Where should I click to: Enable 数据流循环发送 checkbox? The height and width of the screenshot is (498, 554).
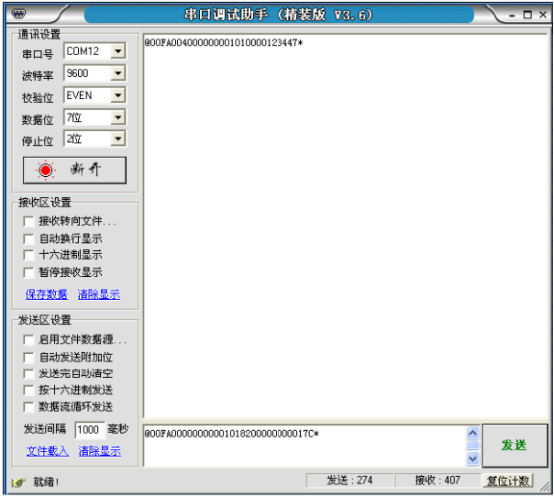tap(29, 407)
